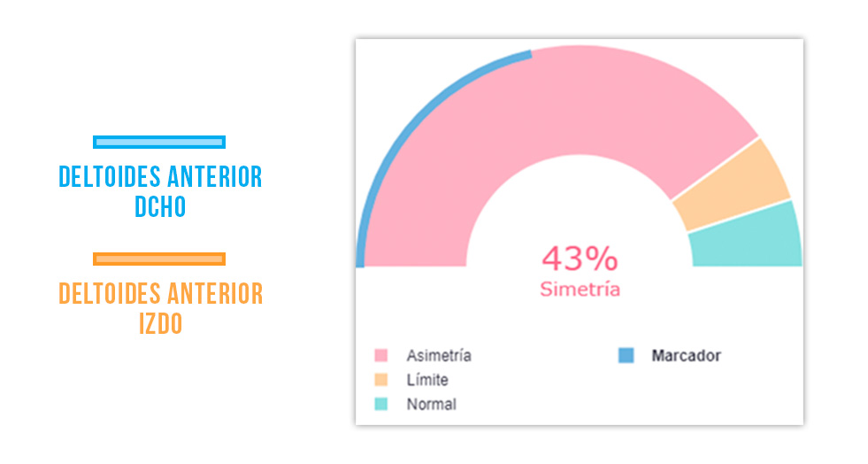Select the blue Deltoides Anterior heading text
The image size is (868, 464).
pyautogui.click(x=160, y=177)
